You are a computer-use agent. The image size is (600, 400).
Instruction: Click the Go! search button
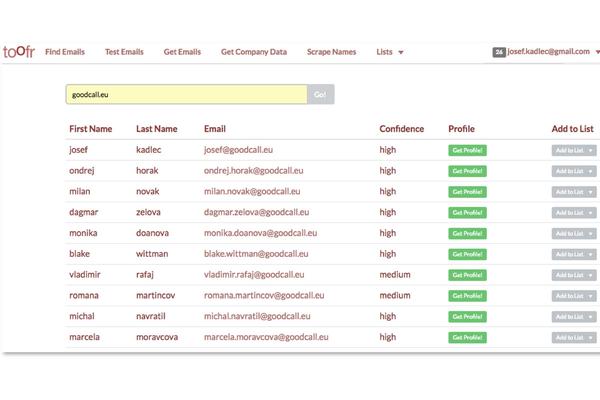pyautogui.click(x=321, y=95)
